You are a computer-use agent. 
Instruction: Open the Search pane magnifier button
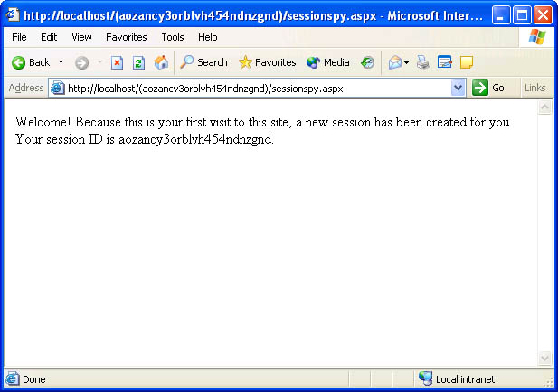pos(203,62)
